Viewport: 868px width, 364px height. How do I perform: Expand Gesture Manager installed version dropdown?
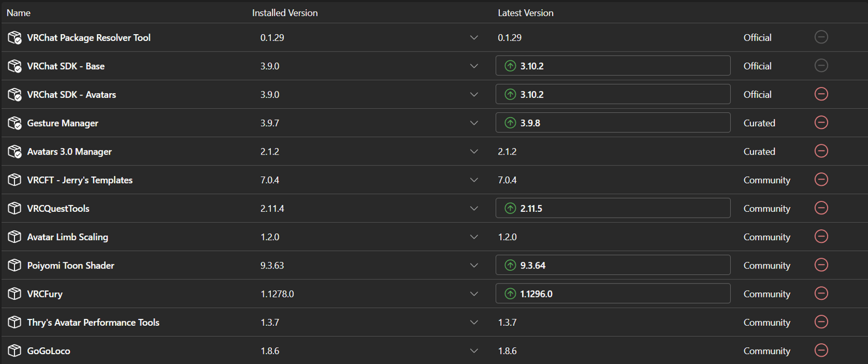pyautogui.click(x=474, y=123)
